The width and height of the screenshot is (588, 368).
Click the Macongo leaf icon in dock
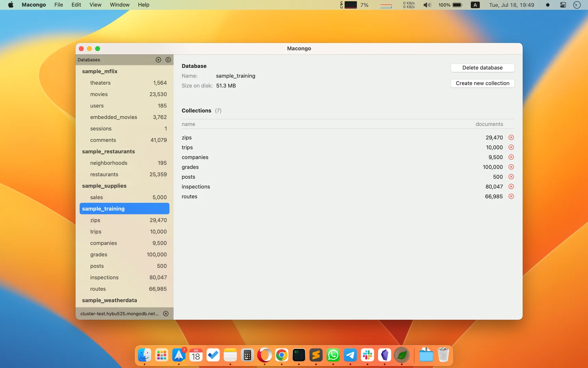402,355
